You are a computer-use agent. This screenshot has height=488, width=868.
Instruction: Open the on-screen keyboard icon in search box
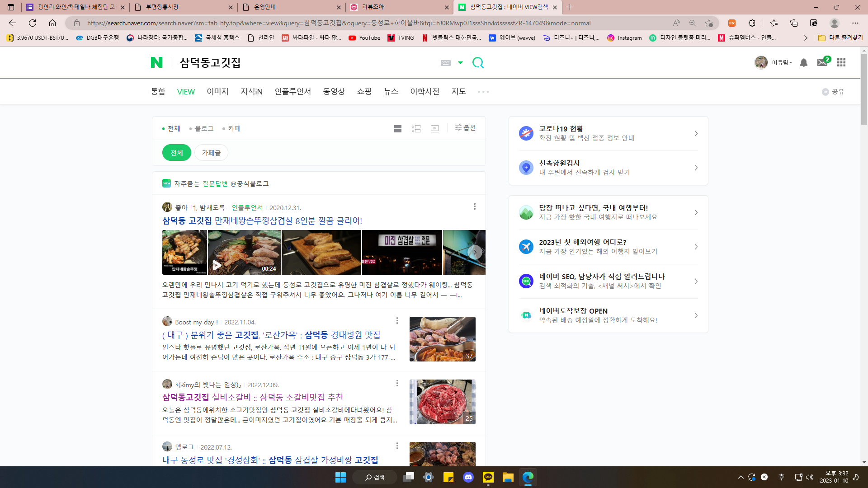click(x=446, y=63)
